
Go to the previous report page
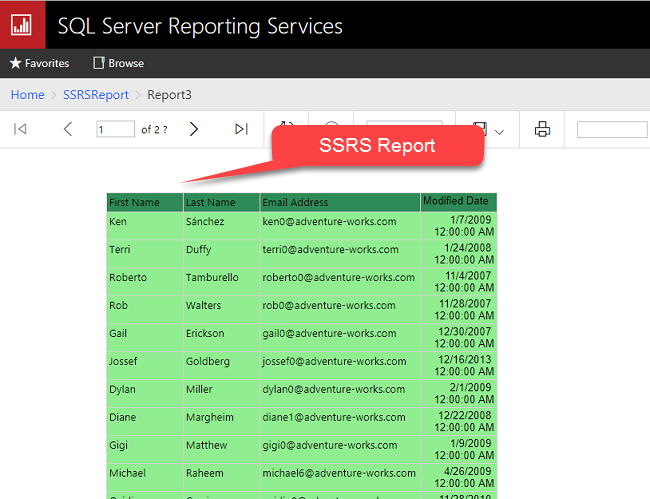click(68, 129)
